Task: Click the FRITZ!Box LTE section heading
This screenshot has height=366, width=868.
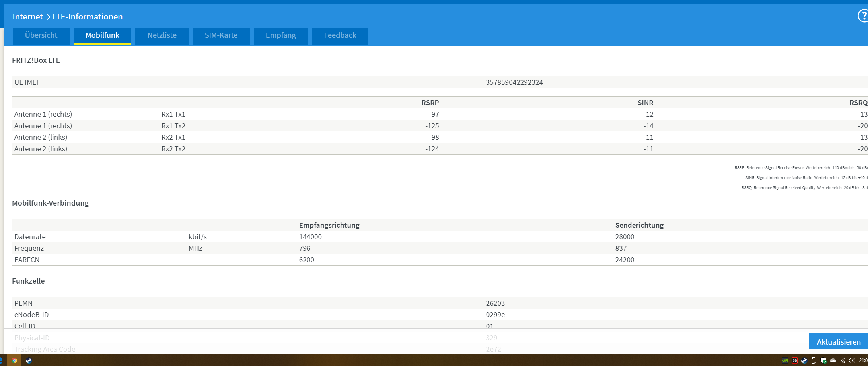Action: click(x=36, y=60)
